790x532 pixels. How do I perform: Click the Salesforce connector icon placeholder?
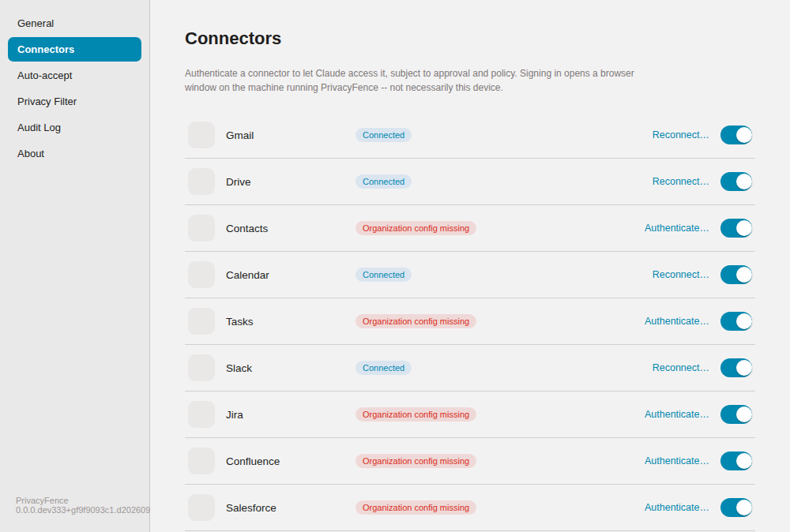tap(201, 508)
